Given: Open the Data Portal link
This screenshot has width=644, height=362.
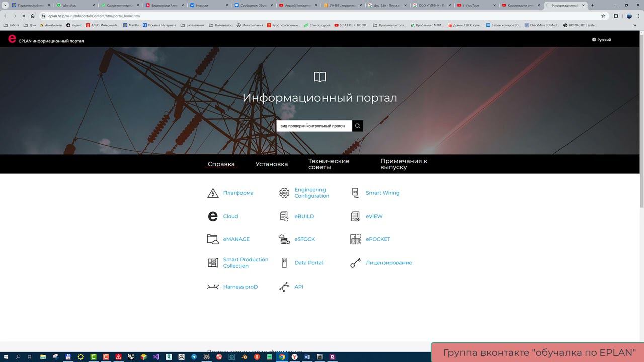Looking at the screenshot, I should [x=309, y=263].
